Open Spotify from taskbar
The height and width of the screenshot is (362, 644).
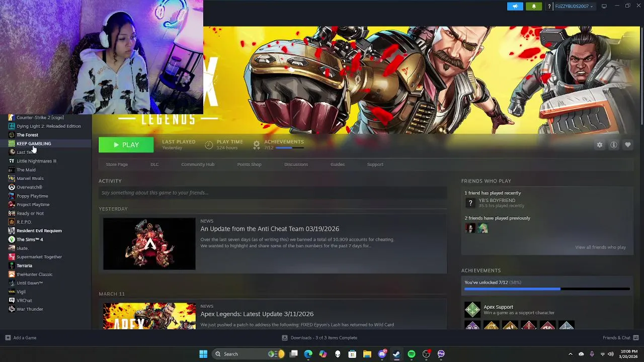[412, 354]
